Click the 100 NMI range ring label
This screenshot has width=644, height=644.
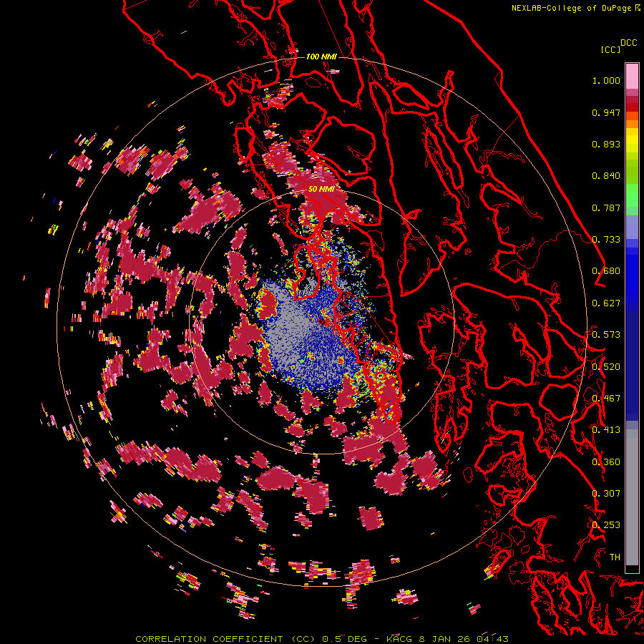321,57
